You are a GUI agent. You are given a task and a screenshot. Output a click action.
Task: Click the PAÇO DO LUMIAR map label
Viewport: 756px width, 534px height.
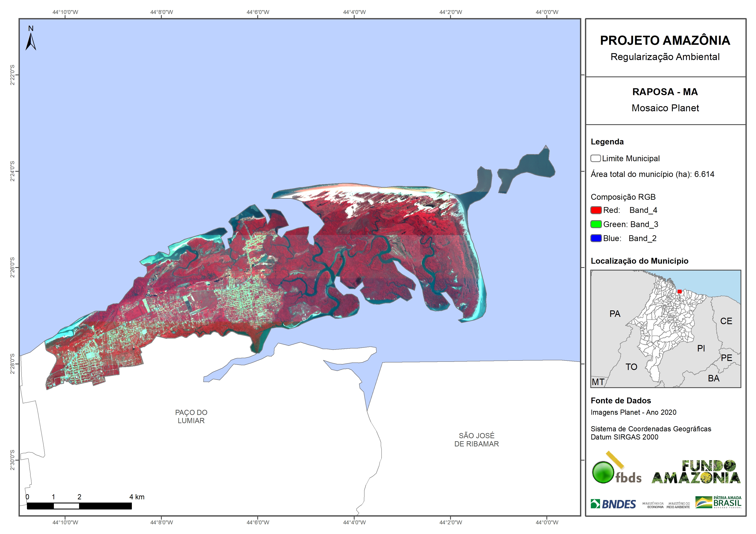[x=191, y=416]
